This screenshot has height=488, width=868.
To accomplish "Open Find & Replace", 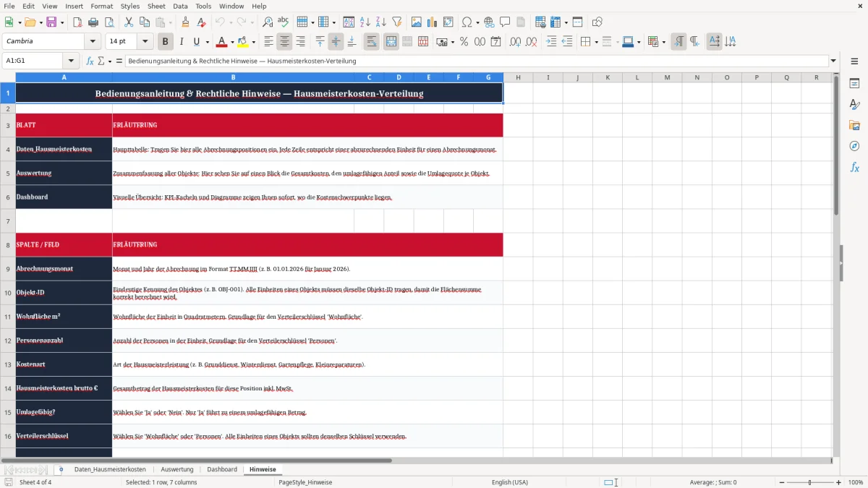I will pyautogui.click(x=267, y=22).
